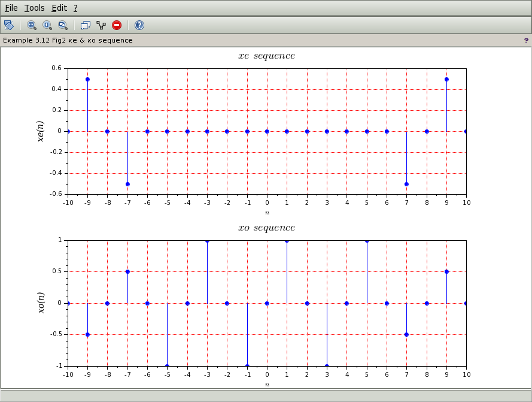Click the xo(n) y-axis label
This screenshot has width=532, height=402.
tap(40, 303)
